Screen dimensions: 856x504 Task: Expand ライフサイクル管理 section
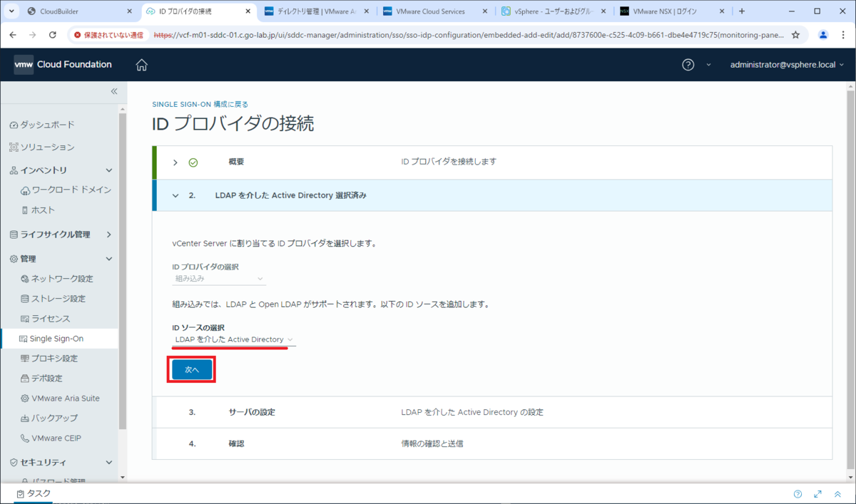109,235
